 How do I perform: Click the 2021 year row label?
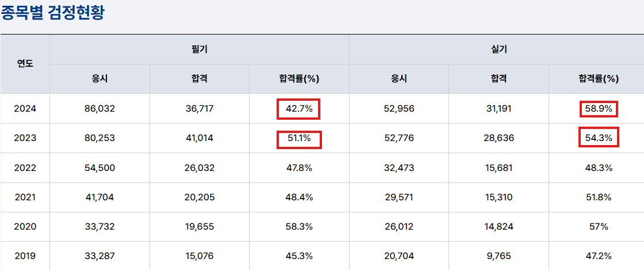pos(25,197)
